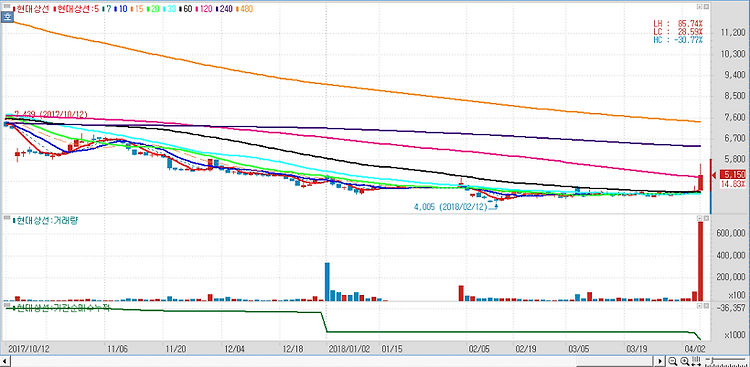
Task: Click the tall red volume bar on 04/02
Action: (700, 261)
